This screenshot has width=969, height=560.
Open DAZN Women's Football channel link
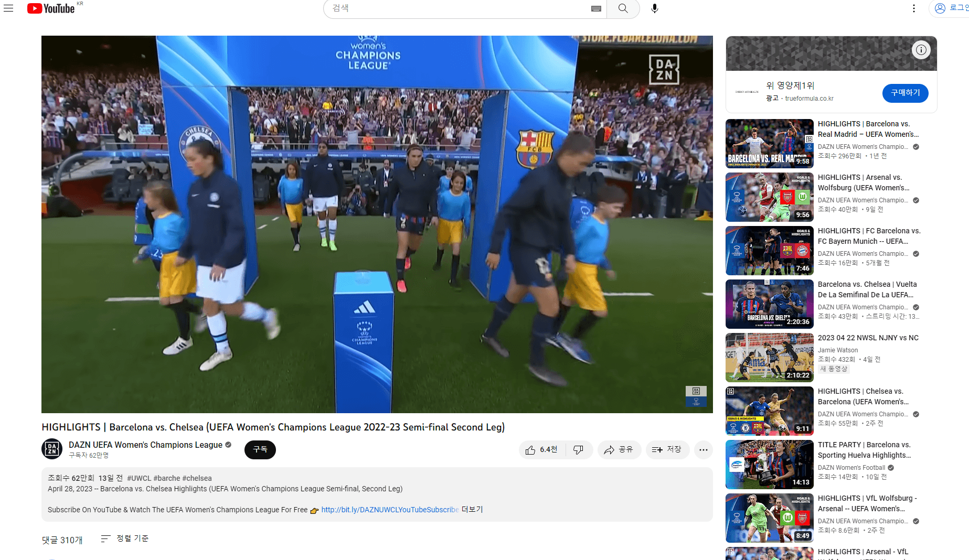pyautogui.click(x=851, y=468)
